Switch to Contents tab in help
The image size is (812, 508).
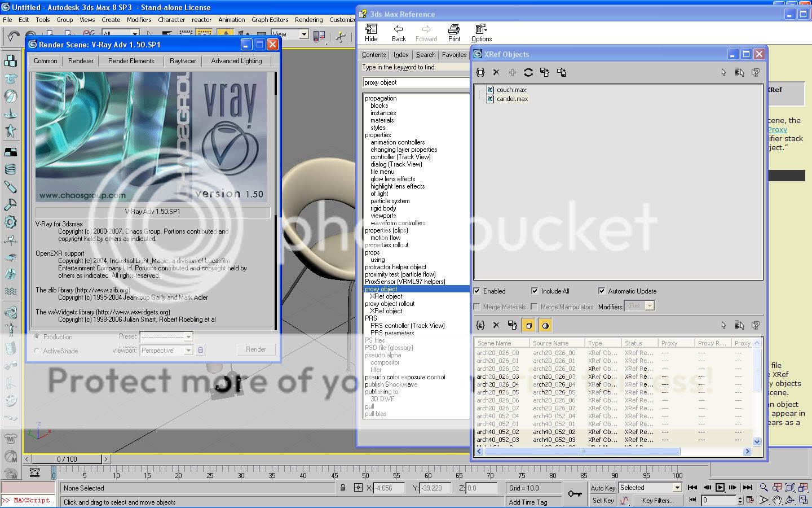click(374, 55)
